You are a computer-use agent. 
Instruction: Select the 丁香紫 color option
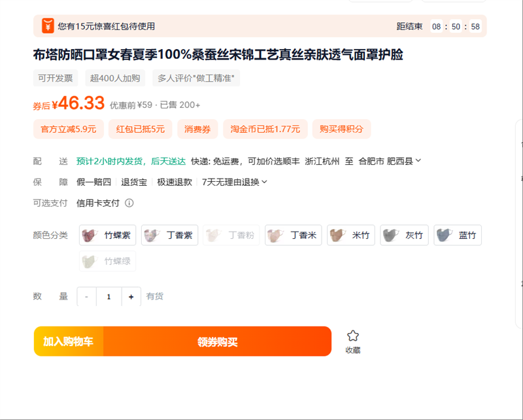pyautogui.click(x=169, y=236)
